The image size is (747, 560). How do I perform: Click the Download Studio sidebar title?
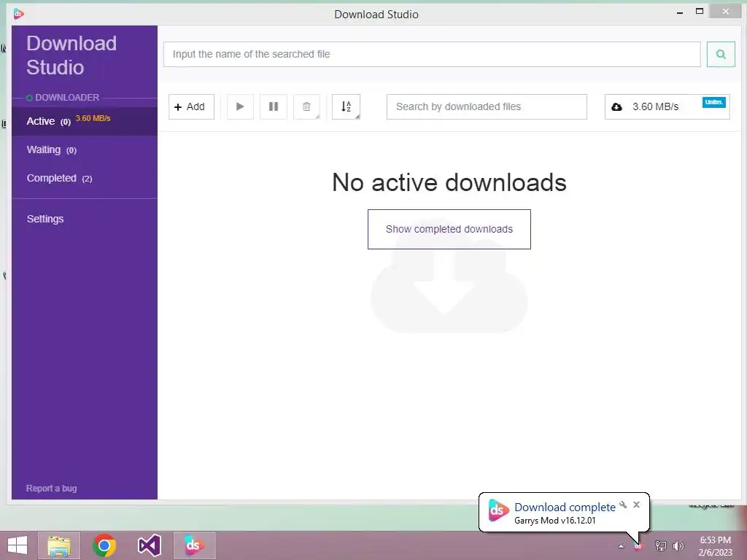(71, 55)
